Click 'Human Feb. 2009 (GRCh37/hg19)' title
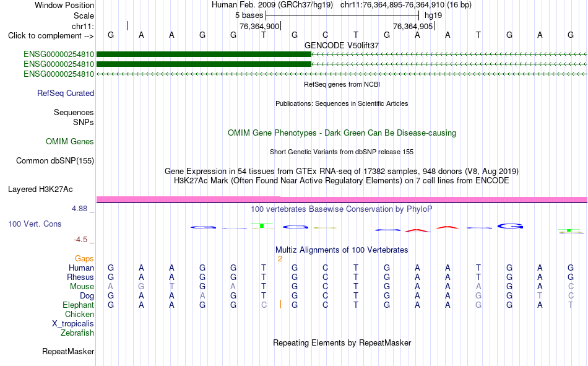Viewport: 588px width, 366px height. click(272, 5)
